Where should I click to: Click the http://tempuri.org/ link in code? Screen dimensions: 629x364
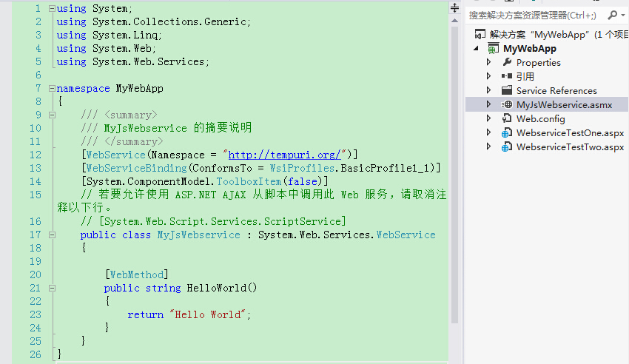(x=284, y=155)
